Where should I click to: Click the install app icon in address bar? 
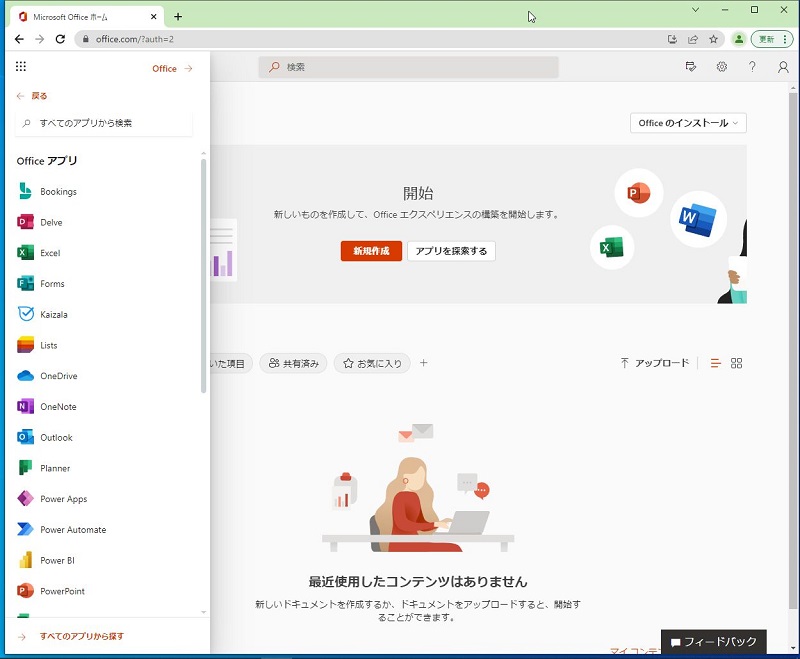point(672,39)
